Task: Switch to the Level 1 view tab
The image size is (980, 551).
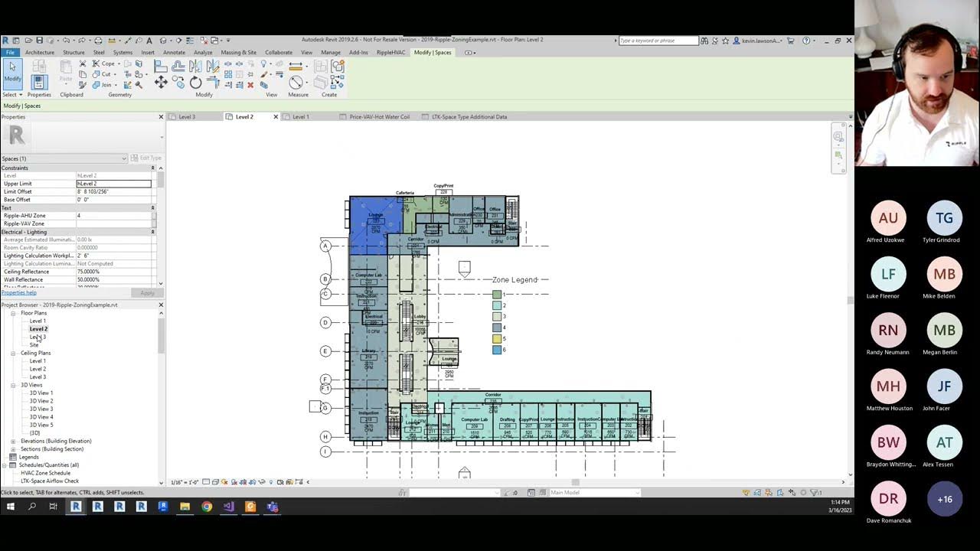Action: click(301, 117)
